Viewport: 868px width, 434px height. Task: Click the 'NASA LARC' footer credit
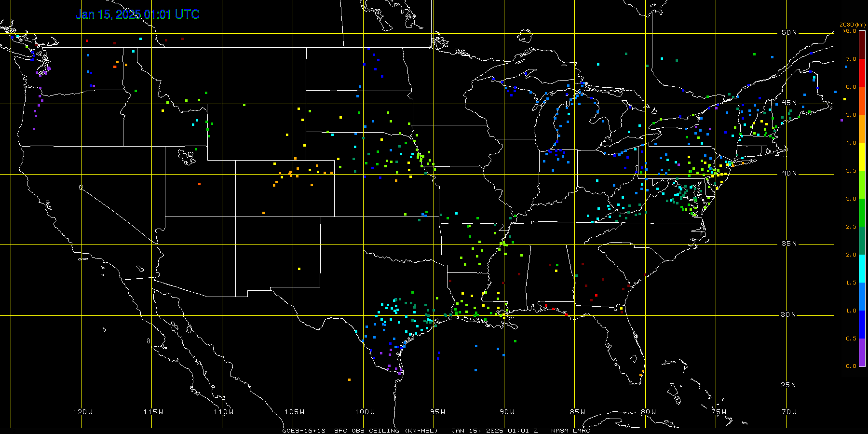(570, 431)
